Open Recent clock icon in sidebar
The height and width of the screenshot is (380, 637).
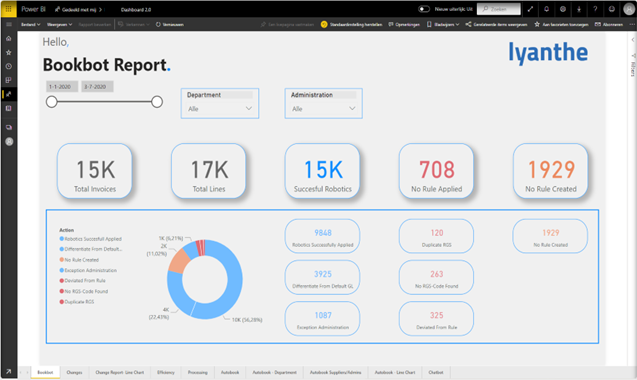coord(9,66)
